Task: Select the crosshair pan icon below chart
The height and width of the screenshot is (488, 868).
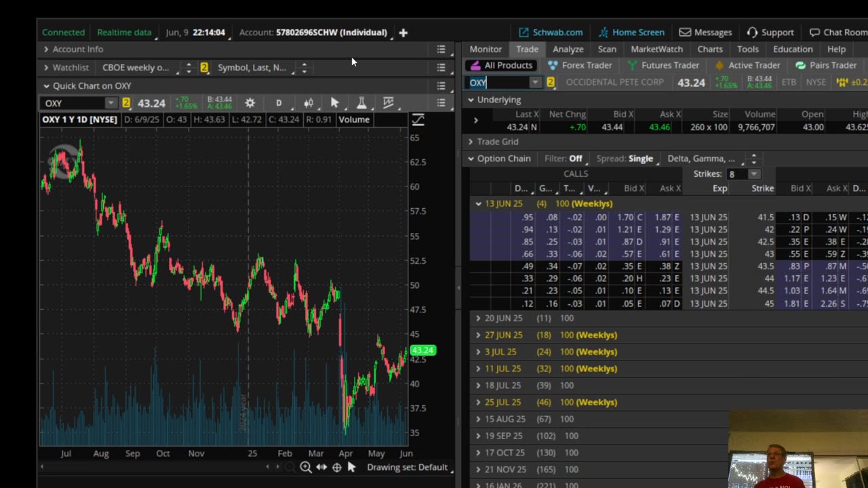Action: click(336, 467)
